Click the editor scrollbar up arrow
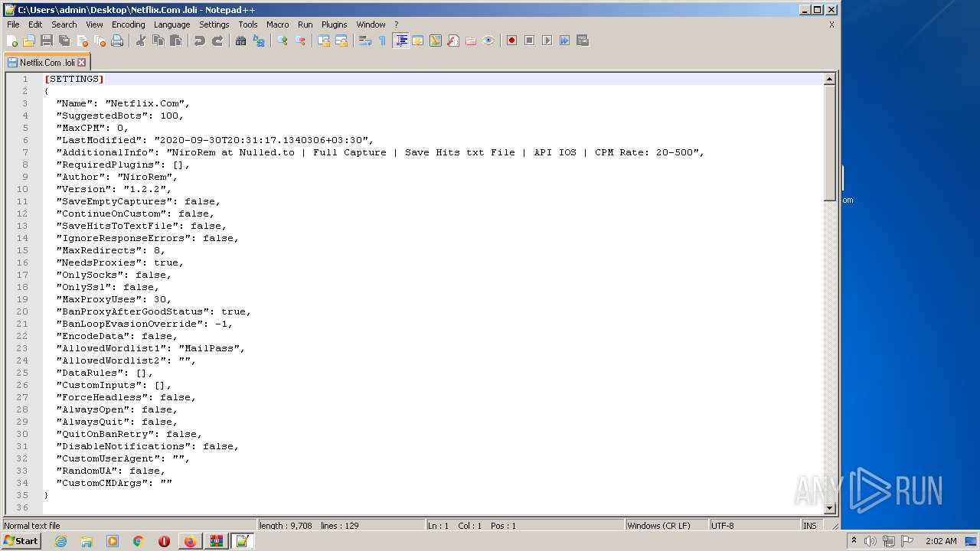Image resolution: width=980 pixels, height=551 pixels. 829,79
